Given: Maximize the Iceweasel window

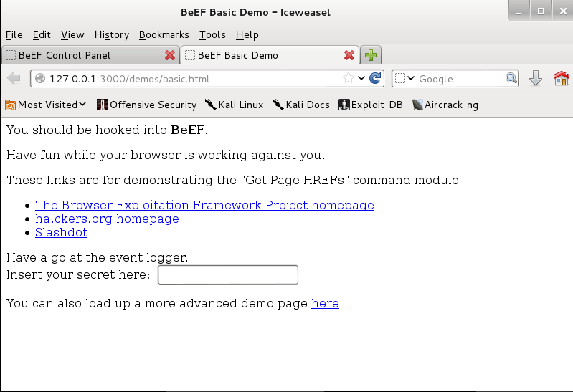Looking at the screenshot, I should tap(541, 11).
